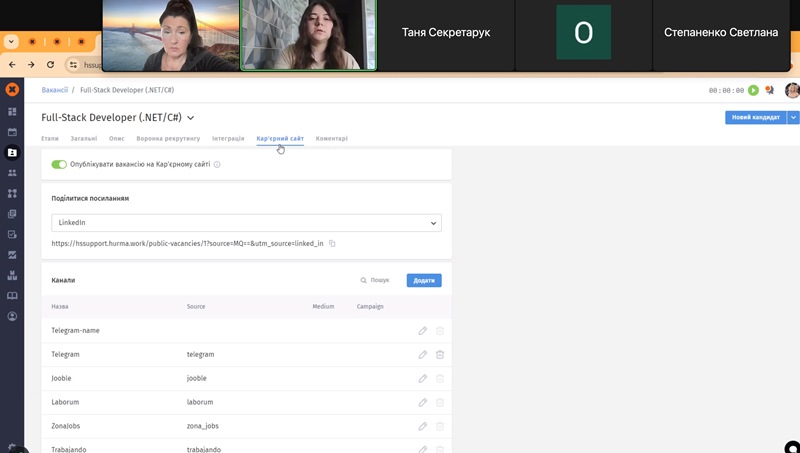This screenshot has width=800, height=453.
Task: Click the Додати button in Канали
Action: tap(424, 280)
